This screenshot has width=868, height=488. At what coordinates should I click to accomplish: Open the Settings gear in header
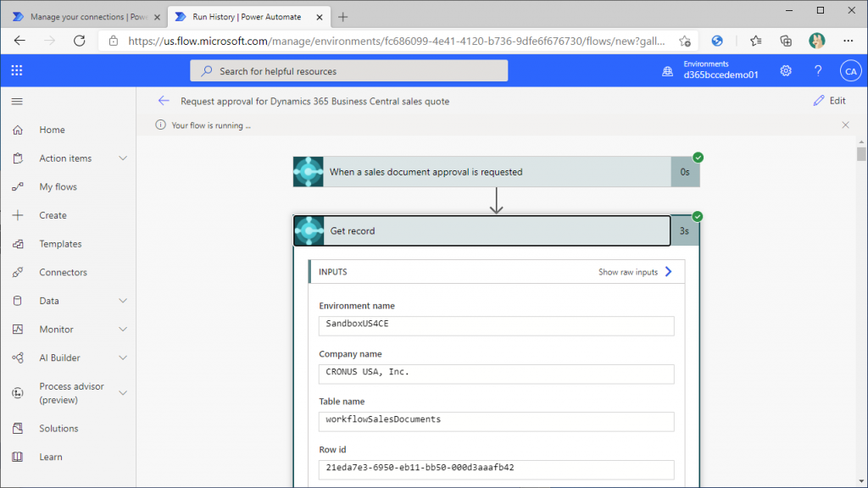click(786, 71)
